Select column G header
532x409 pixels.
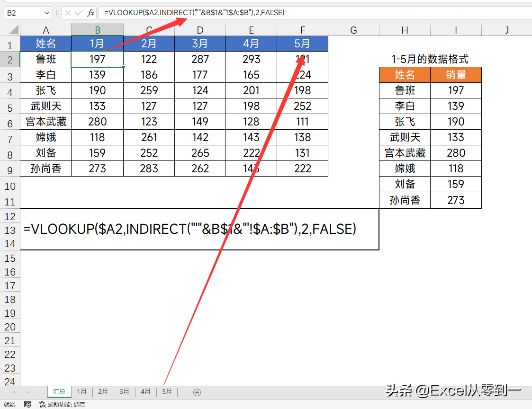[353, 30]
